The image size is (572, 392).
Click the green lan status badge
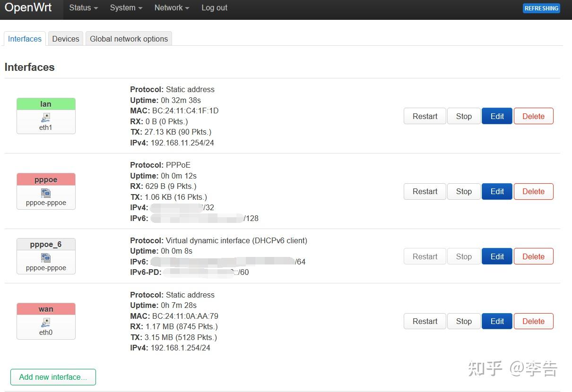coord(45,103)
